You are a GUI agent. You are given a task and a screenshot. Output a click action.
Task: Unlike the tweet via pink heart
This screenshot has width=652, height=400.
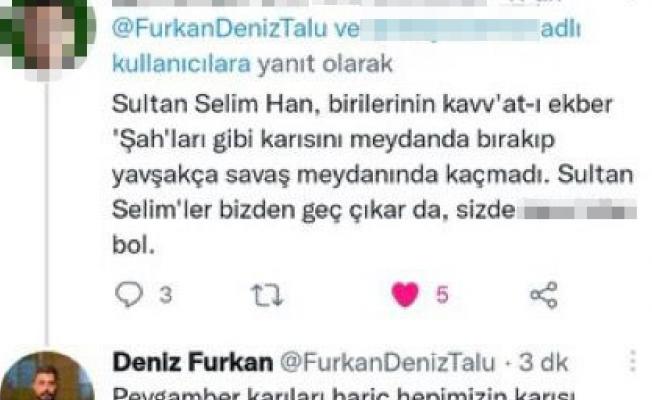(405, 294)
